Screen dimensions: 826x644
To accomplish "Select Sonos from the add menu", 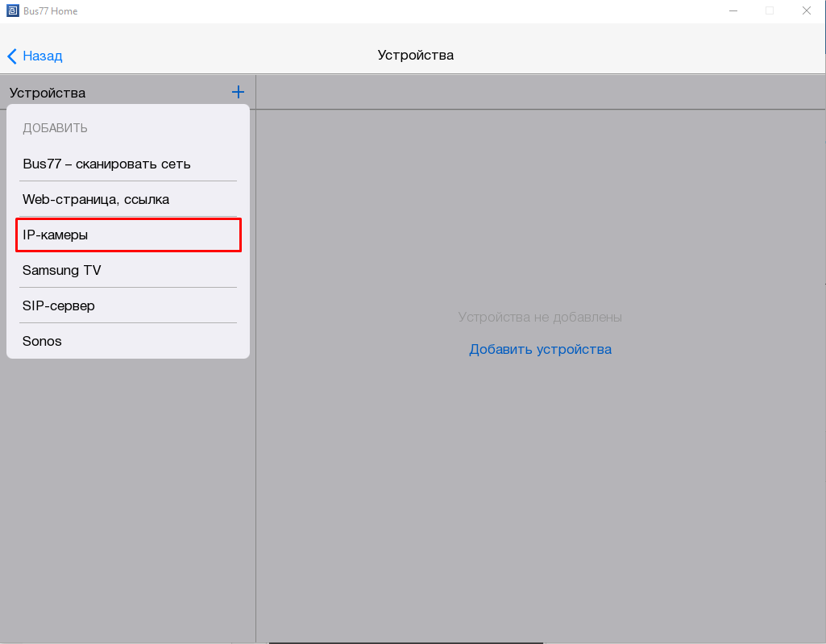I will (x=42, y=341).
